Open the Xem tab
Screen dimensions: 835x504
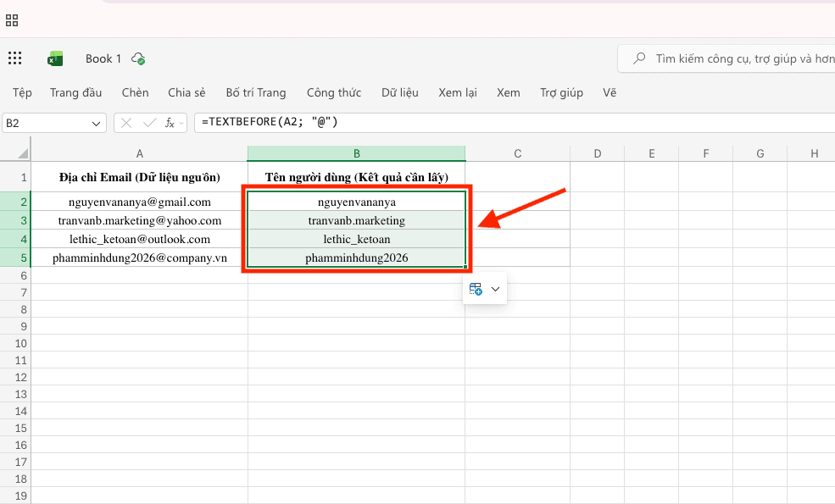pos(509,92)
